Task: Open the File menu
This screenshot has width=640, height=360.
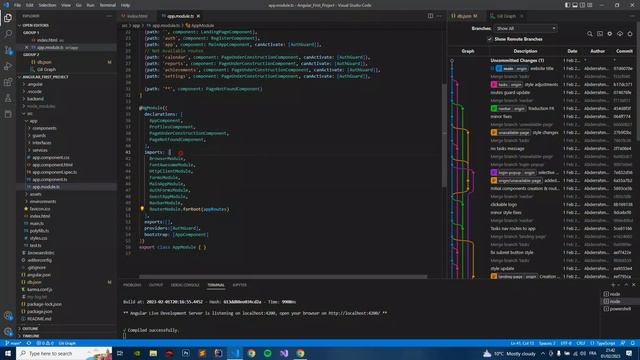Action: coord(17,5)
